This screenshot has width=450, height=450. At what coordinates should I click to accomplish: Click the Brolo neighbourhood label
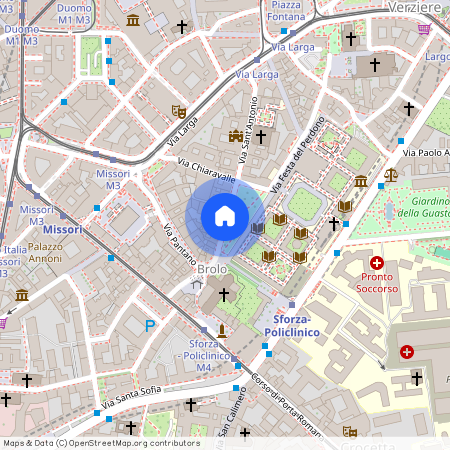pyautogui.click(x=212, y=269)
